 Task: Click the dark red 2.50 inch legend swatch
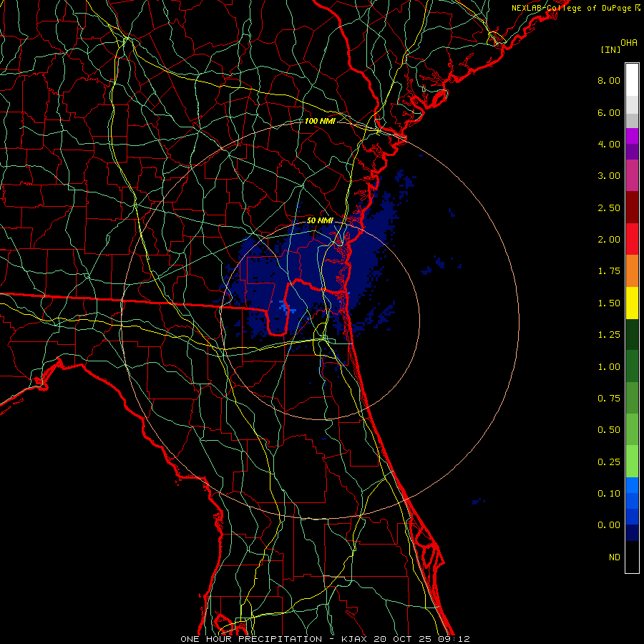[632, 208]
